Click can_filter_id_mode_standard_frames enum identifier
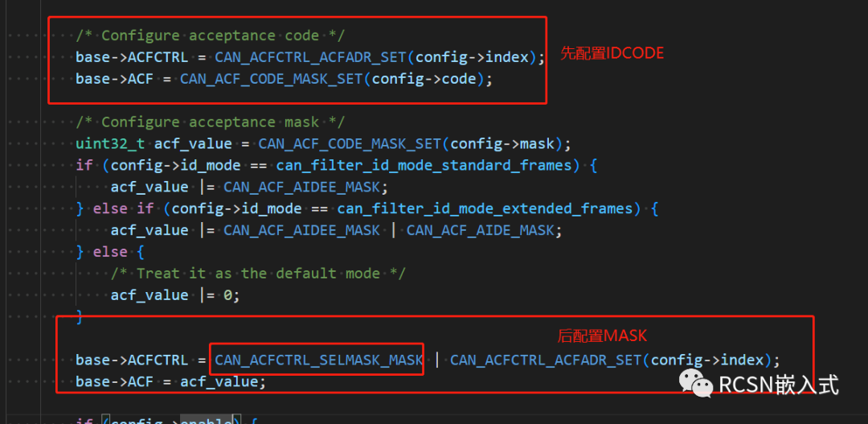This screenshot has width=868, height=424. point(426,166)
